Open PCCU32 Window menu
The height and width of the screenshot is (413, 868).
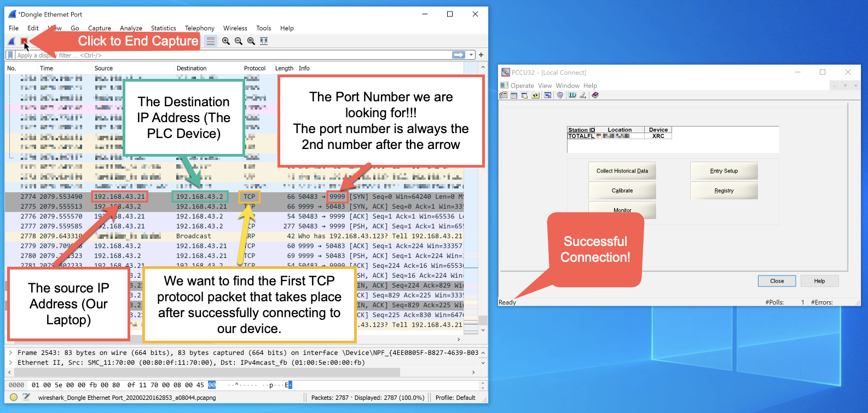(568, 85)
